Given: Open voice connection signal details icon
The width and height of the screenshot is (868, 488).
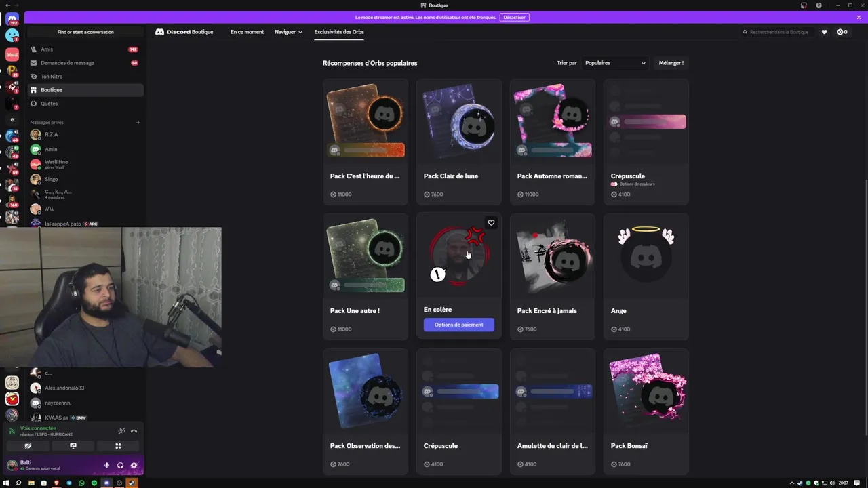Looking at the screenshot, I should [x=12, y=431].
